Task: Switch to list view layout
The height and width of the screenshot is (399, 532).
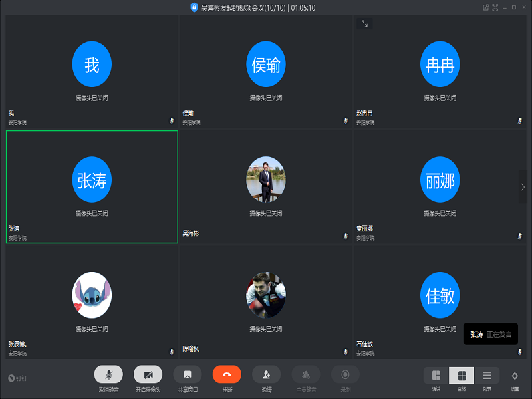Action: tap(487, 376)
